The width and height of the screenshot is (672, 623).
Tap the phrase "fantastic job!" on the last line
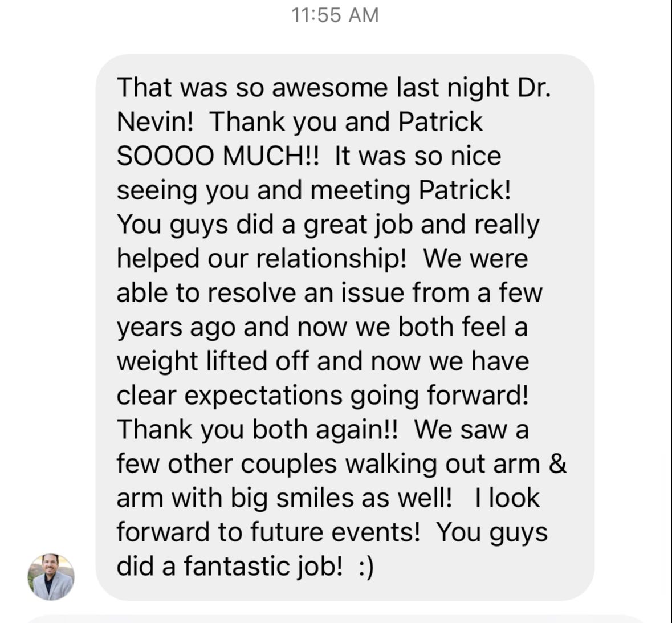[263, 567]
